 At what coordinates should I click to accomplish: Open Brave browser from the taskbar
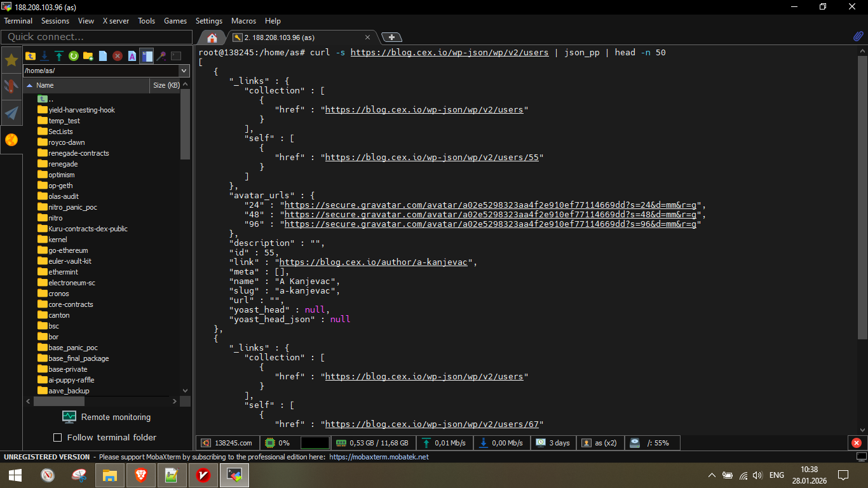tap(141, 475)
